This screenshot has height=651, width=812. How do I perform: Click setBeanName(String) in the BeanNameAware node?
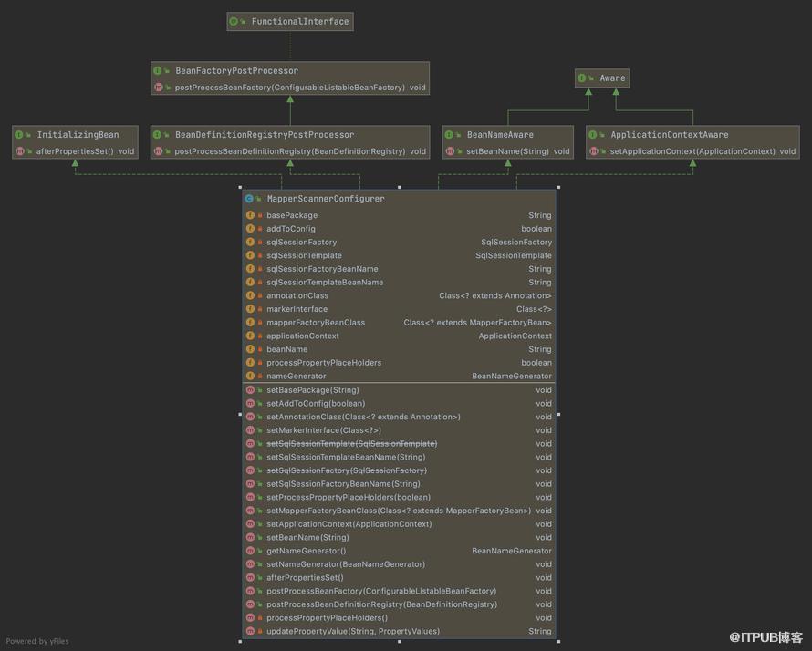(x=507, y=151)
